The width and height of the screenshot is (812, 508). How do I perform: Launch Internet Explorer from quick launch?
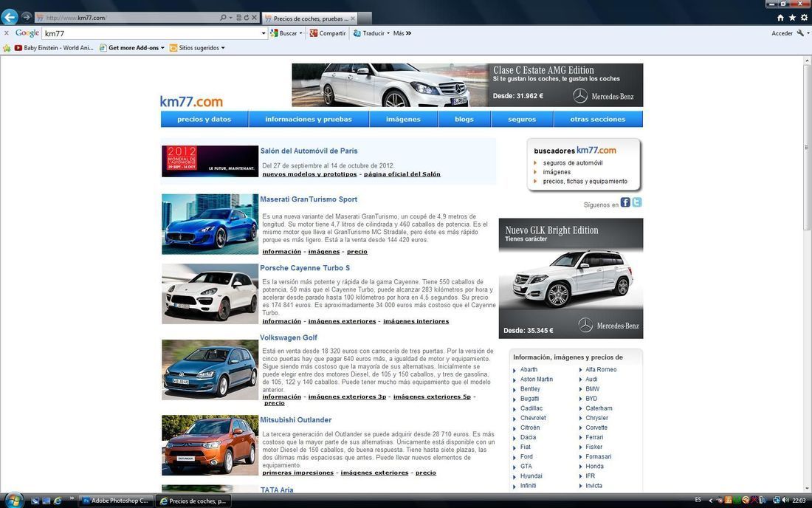pyautogui.click(x=58, y=501)
